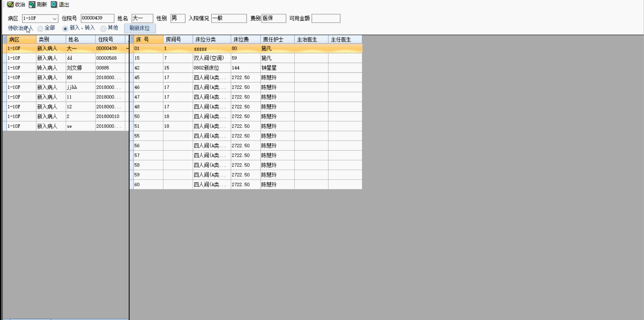This screenshot has width=644, height=320.
Task: Click bed fee cell 144
Action: 246,68
